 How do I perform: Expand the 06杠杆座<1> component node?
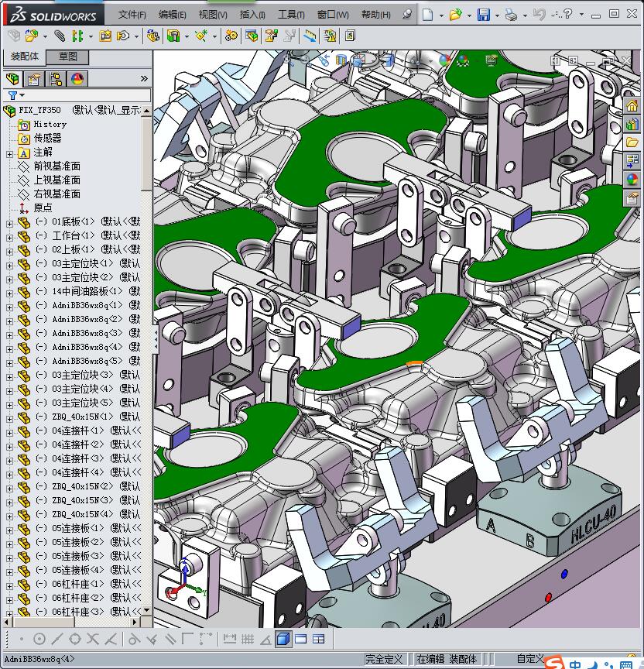tap(10, 586)
